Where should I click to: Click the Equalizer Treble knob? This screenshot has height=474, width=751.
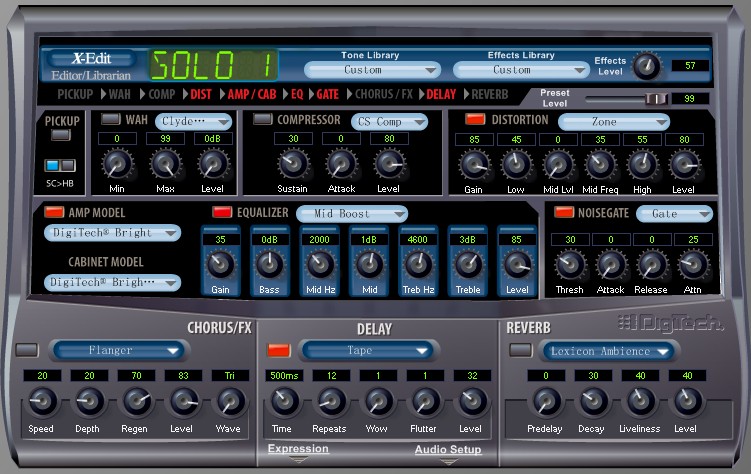tap(468, 265)
